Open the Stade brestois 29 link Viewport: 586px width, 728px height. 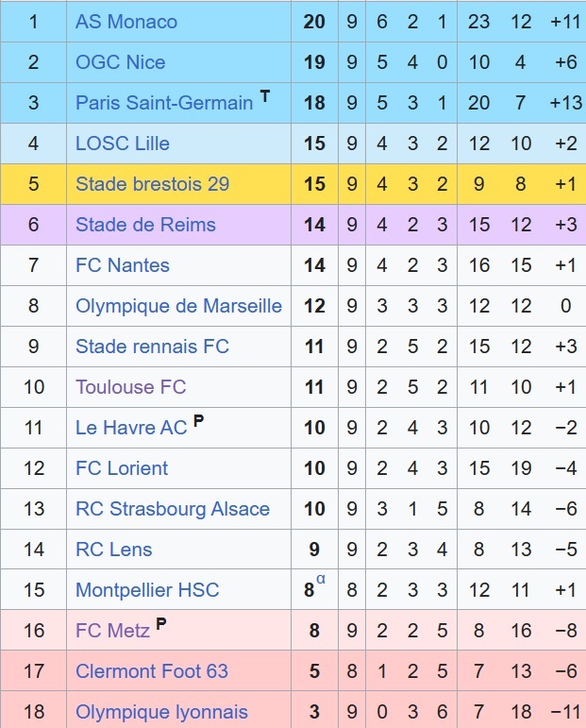152,184
